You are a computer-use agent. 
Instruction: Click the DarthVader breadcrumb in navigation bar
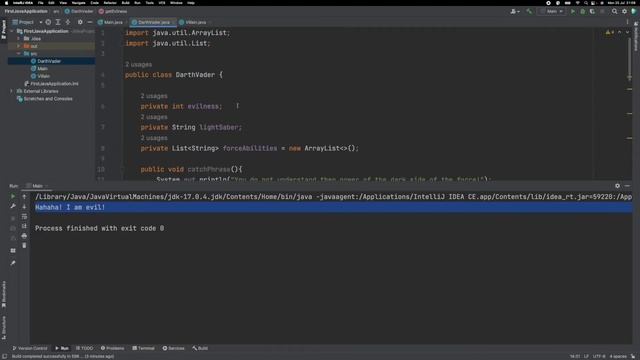tap(79, 11)
